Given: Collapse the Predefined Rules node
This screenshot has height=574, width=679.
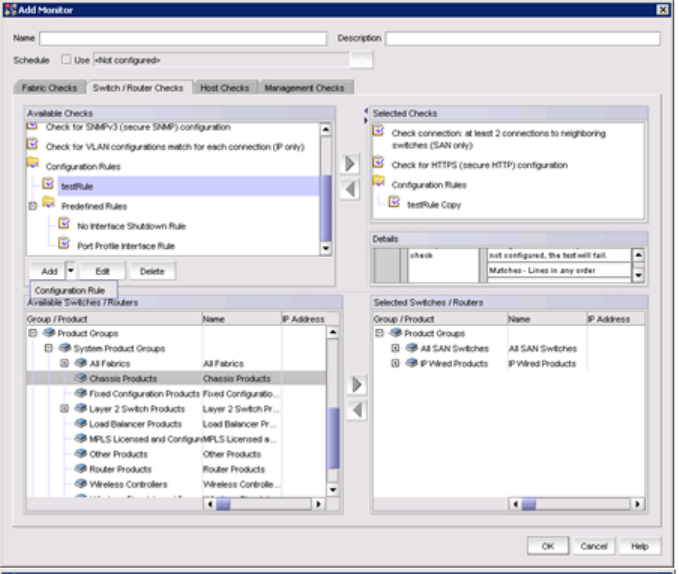Looking at the screenshot, I should 33,206.
